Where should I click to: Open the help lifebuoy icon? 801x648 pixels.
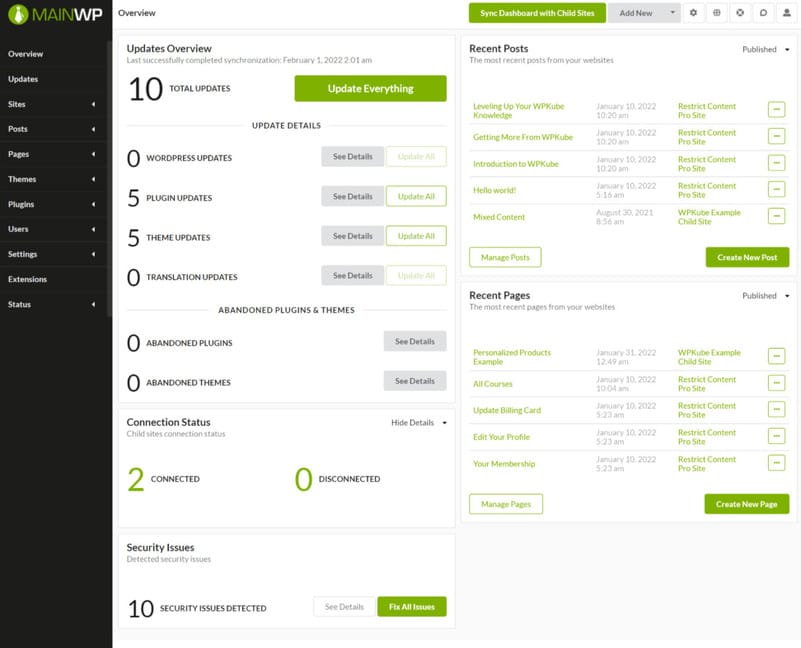740,13
